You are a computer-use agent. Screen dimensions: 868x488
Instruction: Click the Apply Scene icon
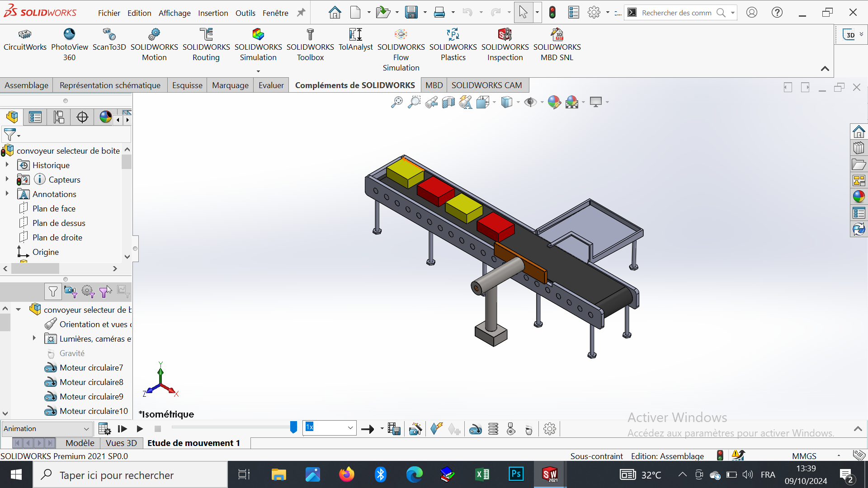coord(572,102)
